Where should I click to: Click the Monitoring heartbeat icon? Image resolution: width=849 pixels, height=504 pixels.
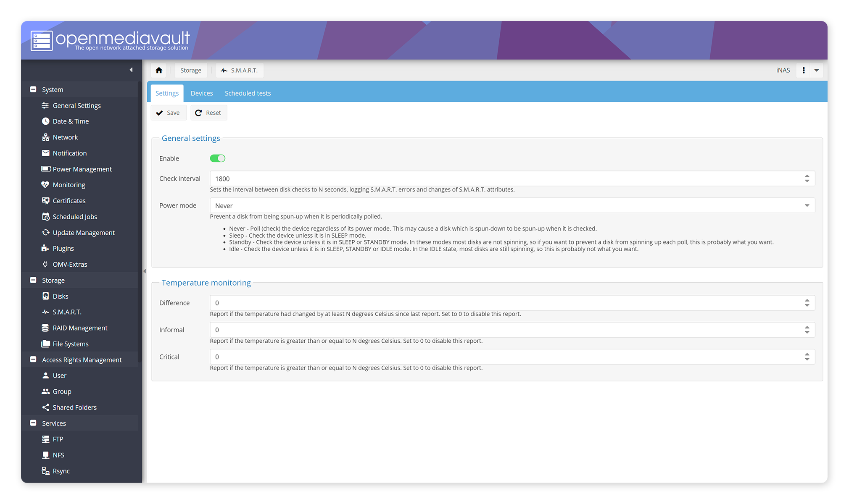45,185
